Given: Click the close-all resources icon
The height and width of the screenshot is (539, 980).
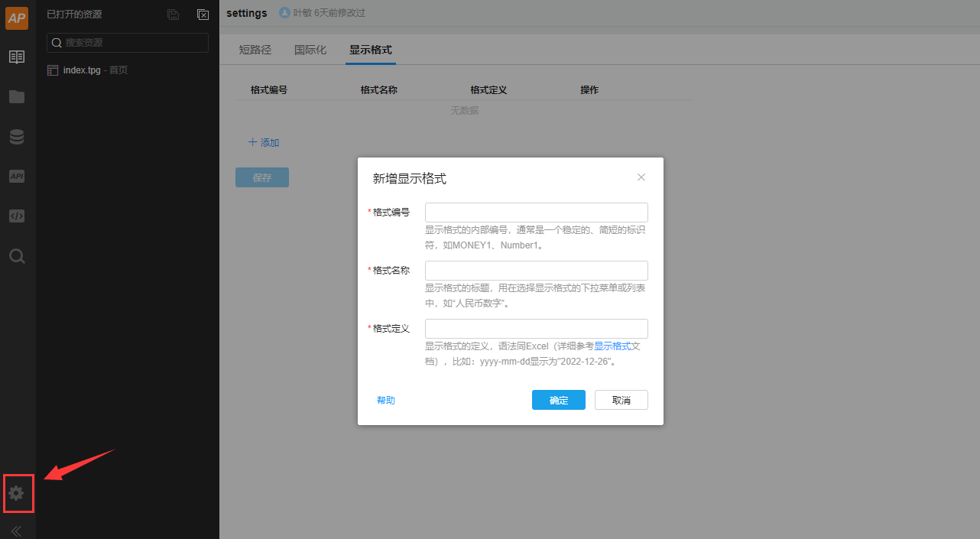Looking at the screenshot, I should tap(202, 15).
